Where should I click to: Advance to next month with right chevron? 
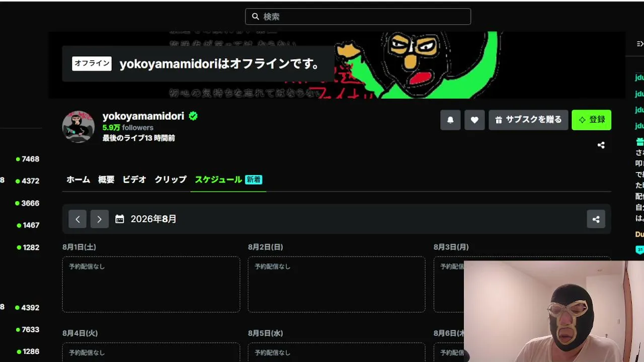coord(100,219)
